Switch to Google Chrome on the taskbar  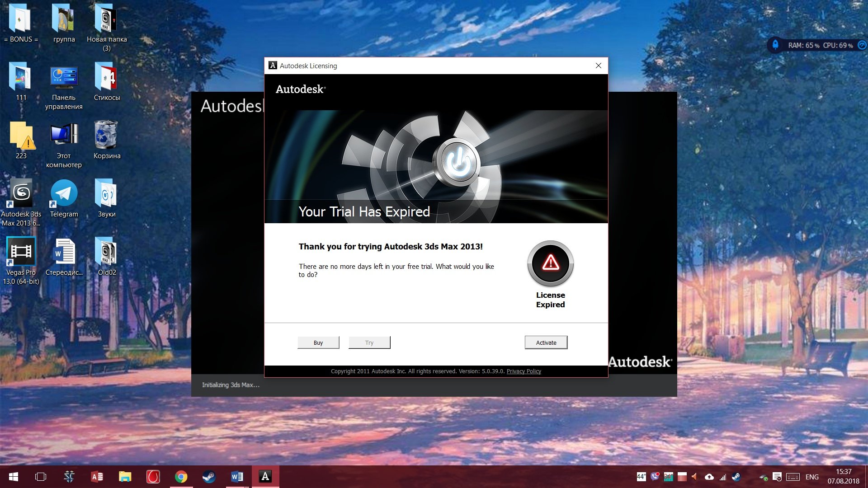point(181,477)
